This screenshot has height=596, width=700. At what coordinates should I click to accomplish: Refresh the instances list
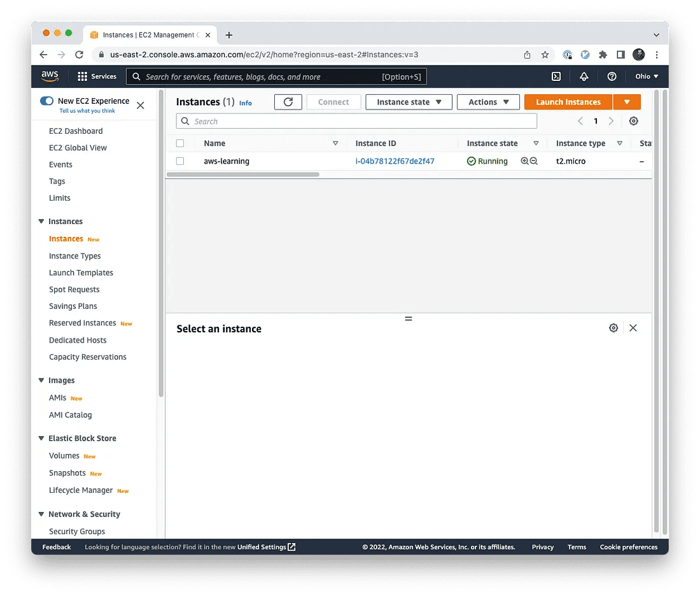(x=288, y=102)
